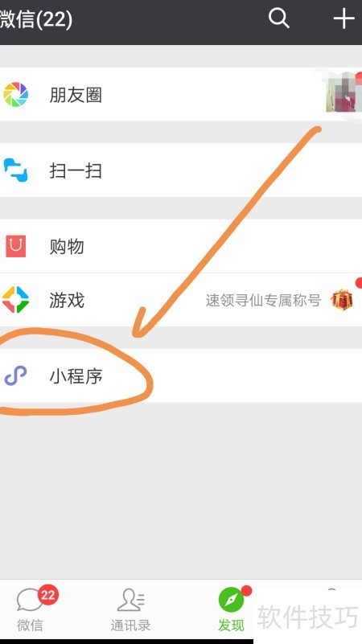362x644 pixels.
Task: Tap the plus icon in header
Action: coord(343,18)
